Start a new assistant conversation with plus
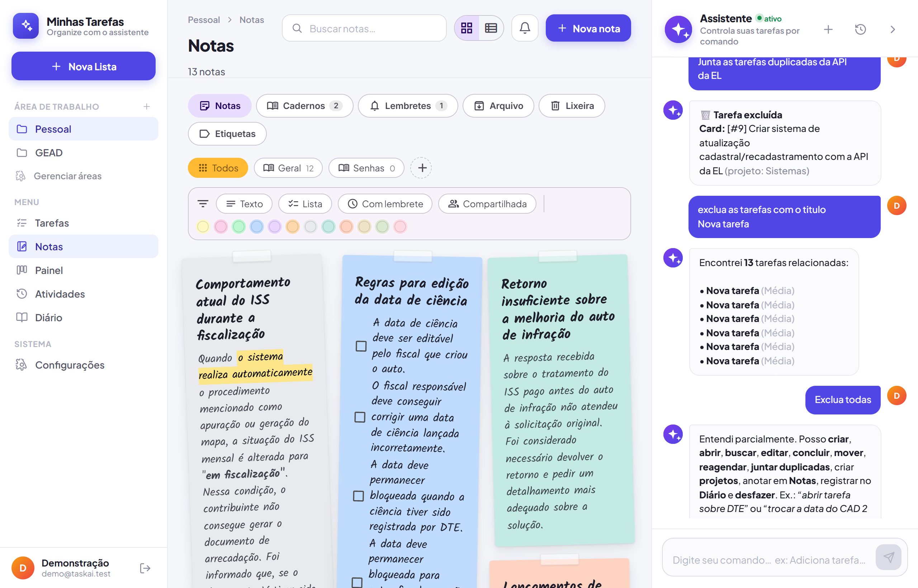Viewport: 918px width, 588px height. click(829, 29)
